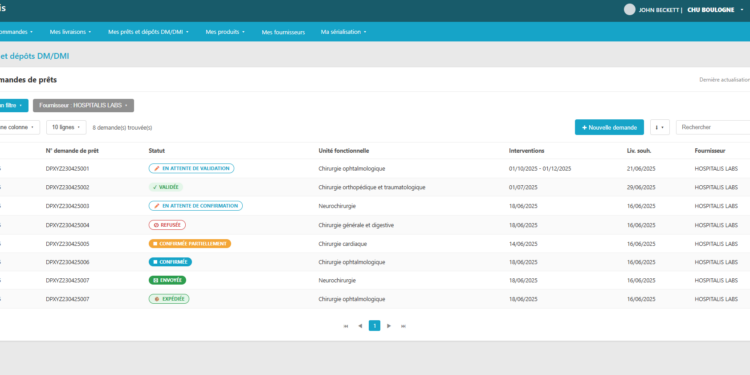Open request DPXYZ230425003

pos(67,206)
